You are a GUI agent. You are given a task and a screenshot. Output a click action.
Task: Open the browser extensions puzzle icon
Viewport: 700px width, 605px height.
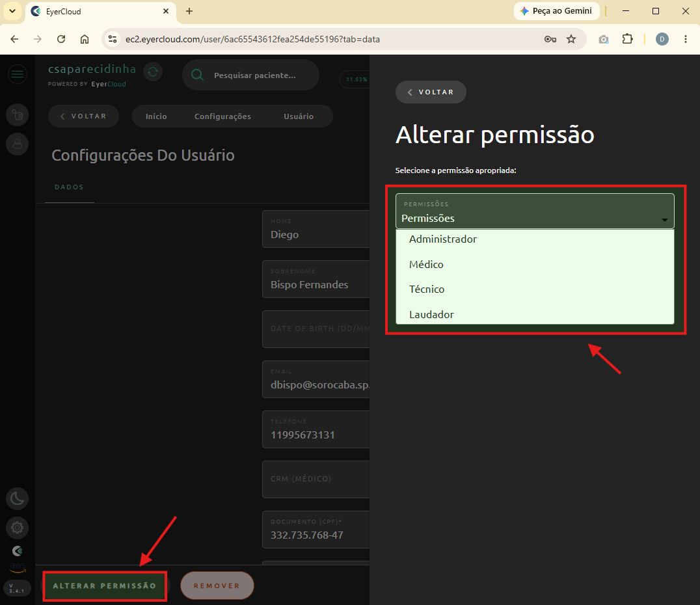click(627, 39)
